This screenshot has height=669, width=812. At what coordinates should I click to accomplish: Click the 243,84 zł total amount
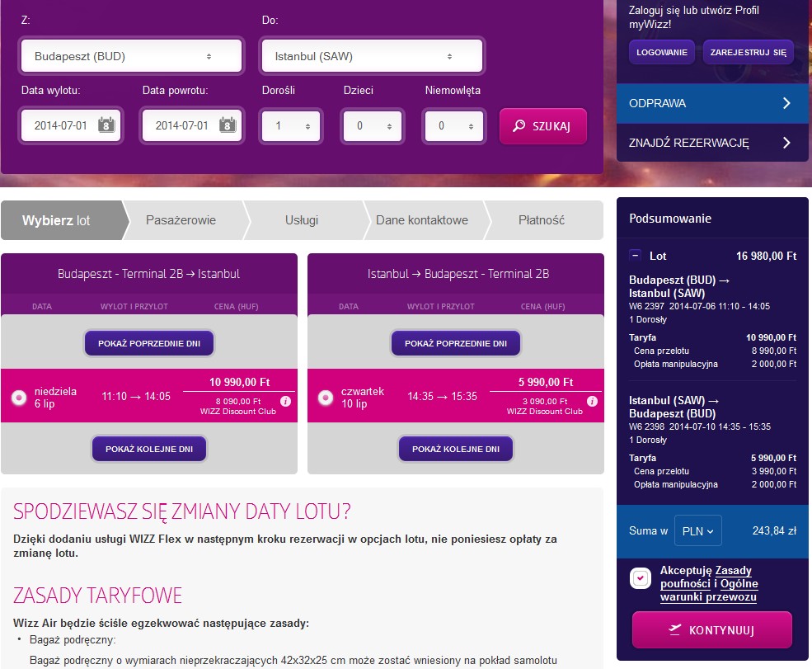[x=774, y=530]
